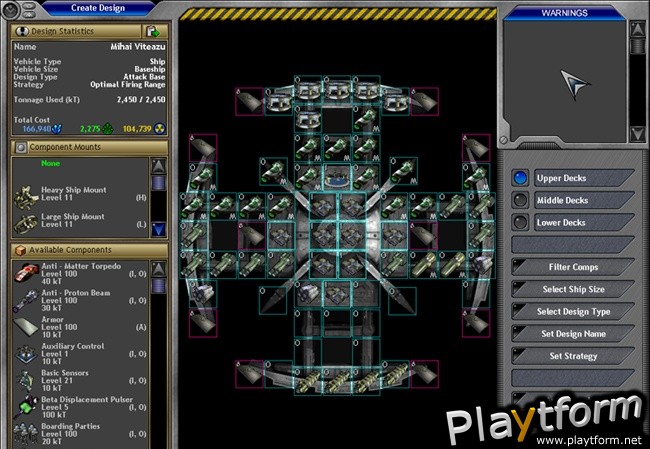Switch to Lower Decks view
The height and width of the screenshot is (449, 650).
573,223
